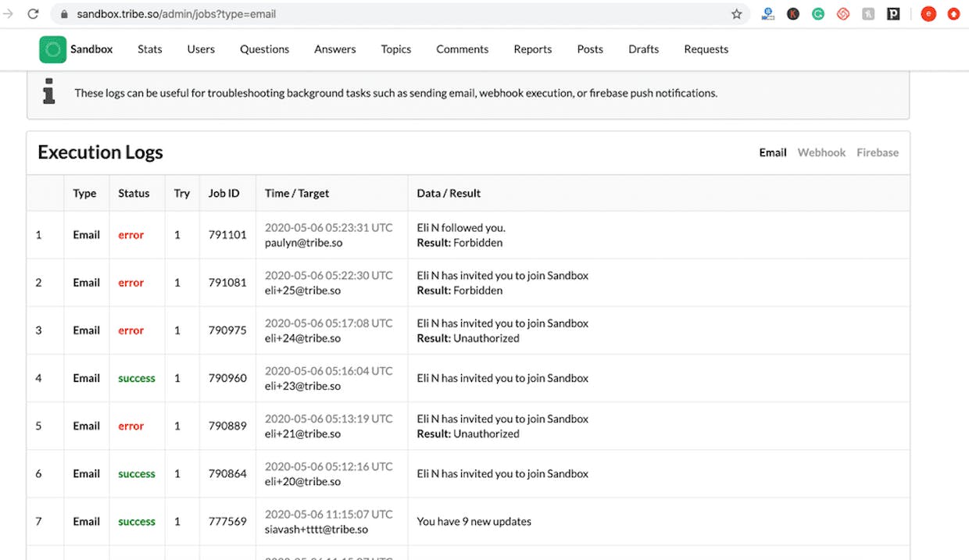This screenshot has width=969, height=560.
Task: Open the Stats admin page
Action: pyautogui.click(x=150, y=49)
